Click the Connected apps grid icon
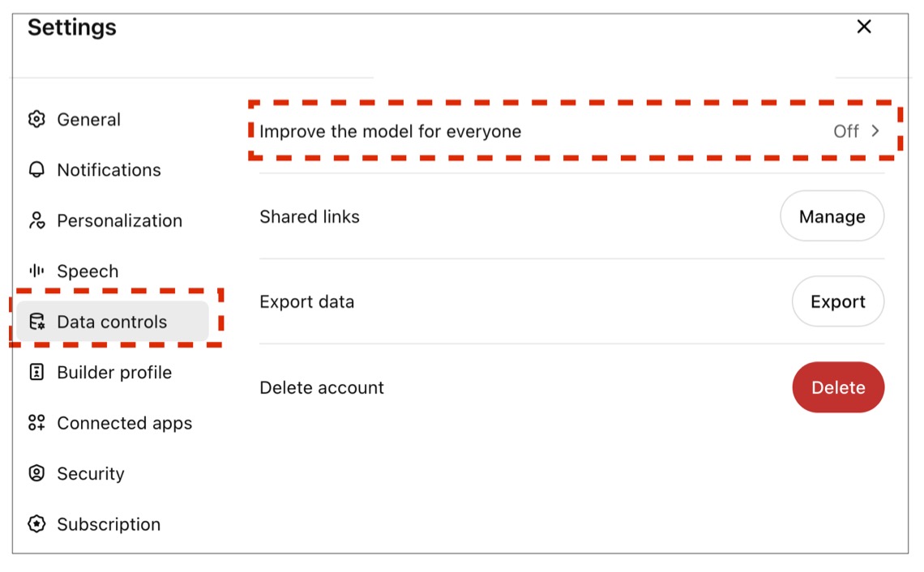The image size is (924, 572). click(36, 423)
